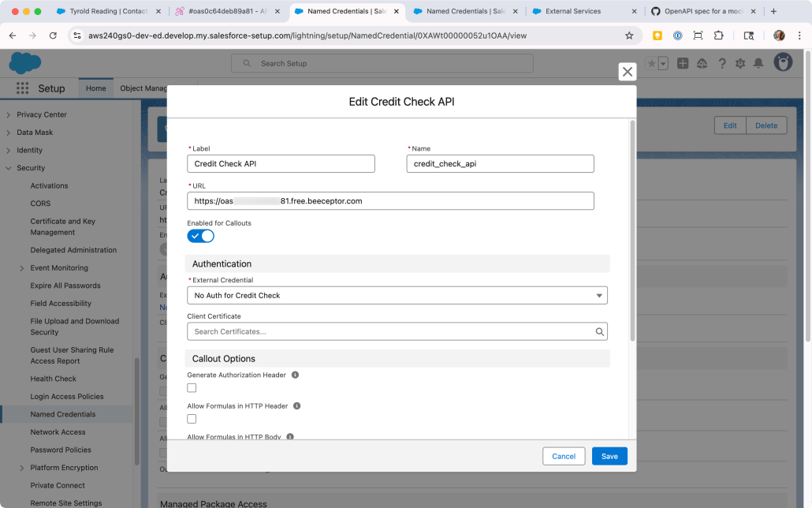Switch to the Object Manager tab
Screen dimensions: 812x508
[x=147, y=88]
